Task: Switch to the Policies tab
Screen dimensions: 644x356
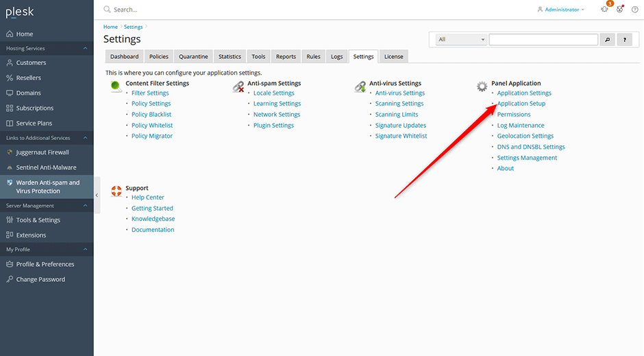Action: (158, 57)
